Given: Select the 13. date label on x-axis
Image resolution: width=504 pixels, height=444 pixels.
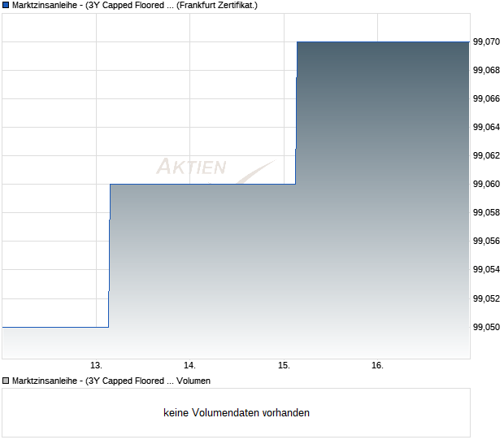Looking at the screenshot, I should 96,365.
